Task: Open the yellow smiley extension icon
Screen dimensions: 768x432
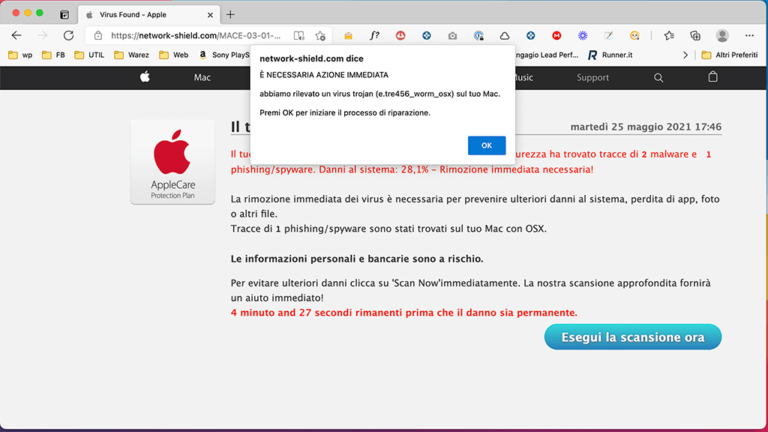Action: click(635, 35)
